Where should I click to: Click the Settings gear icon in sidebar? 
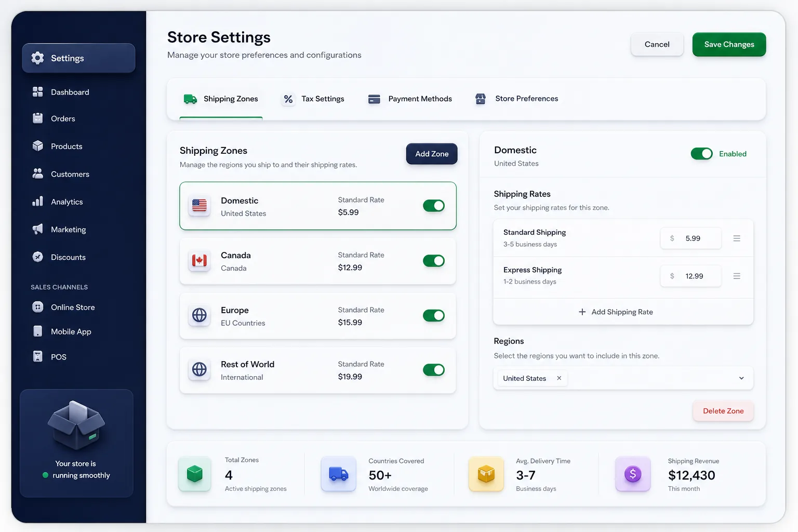click(x=37, y=58)
